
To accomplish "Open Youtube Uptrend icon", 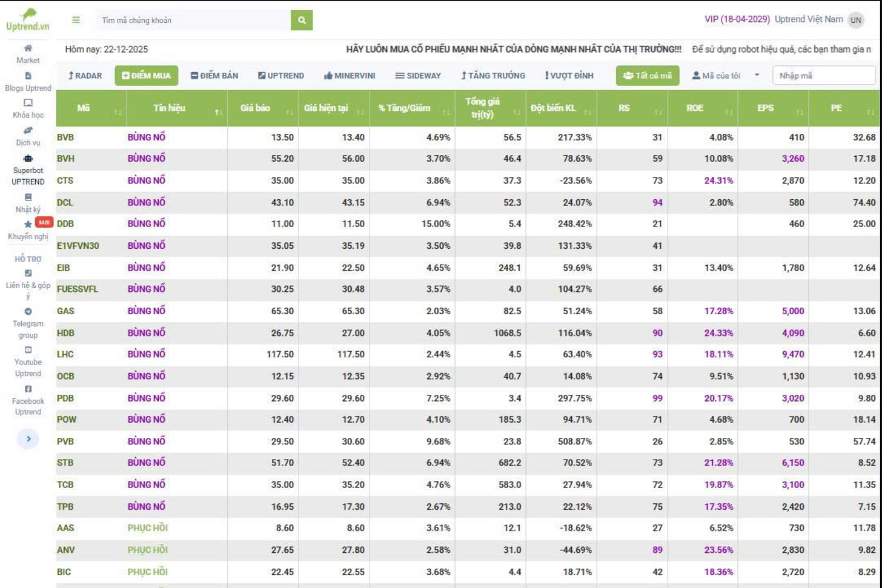I will tap(28, 350).
